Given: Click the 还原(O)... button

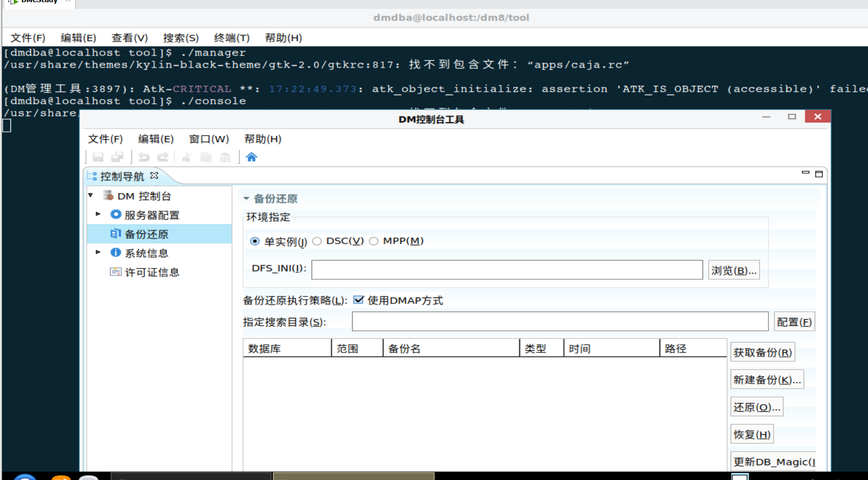Looking at the screenshot, I should [756, 407].
